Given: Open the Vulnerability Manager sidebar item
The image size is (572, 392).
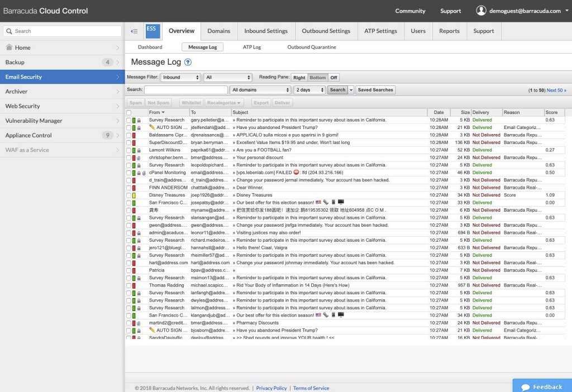Looking at the screenshot, I should coord(63,121).
